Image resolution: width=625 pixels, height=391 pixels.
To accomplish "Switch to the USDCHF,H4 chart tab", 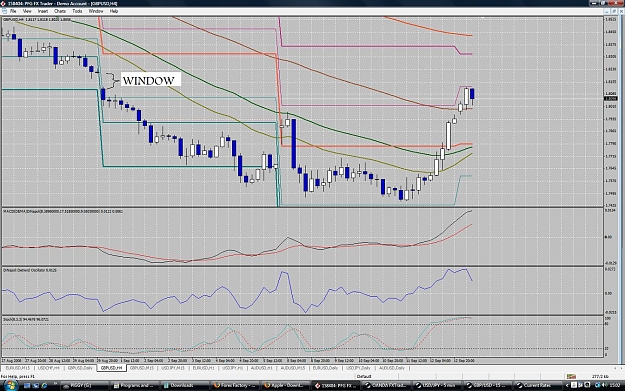I will click(48, 368).
